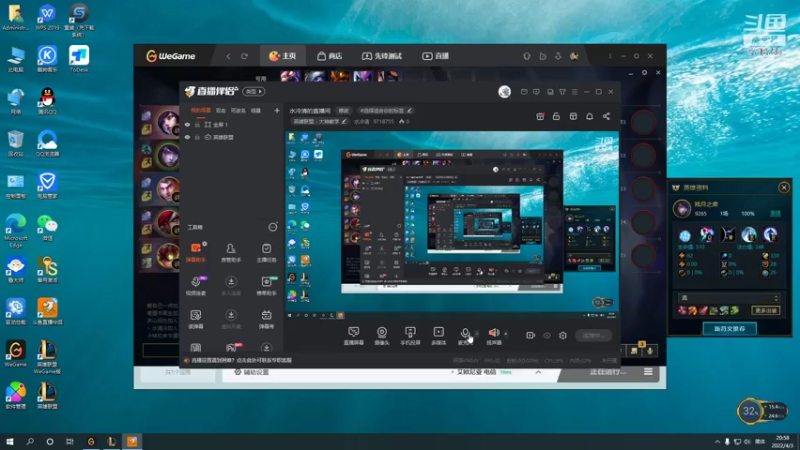Screen dimensions: 800x450
Task: Select the 我的场景 scene tab
Action: tap(201, 110)
